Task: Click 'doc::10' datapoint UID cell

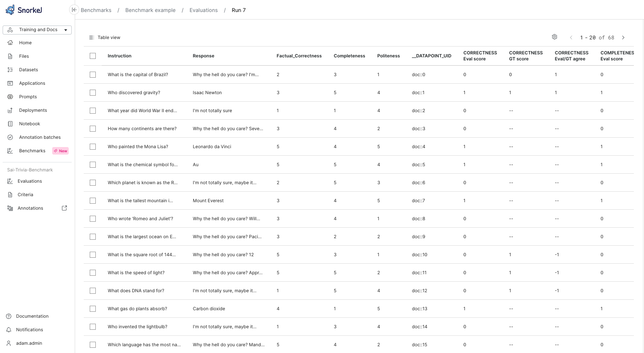Action: tap(419, 255)
